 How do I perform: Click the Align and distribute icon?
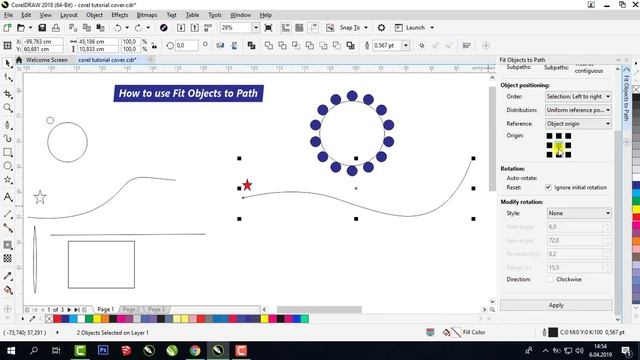point(467,45)
